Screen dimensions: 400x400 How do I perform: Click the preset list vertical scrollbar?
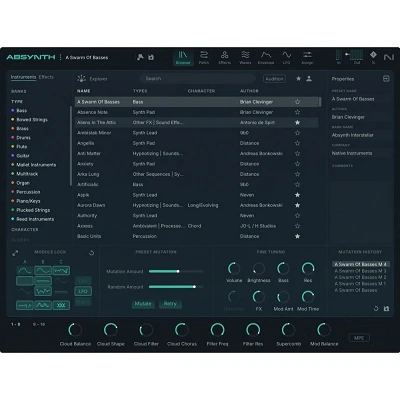[x=320, y=102]
